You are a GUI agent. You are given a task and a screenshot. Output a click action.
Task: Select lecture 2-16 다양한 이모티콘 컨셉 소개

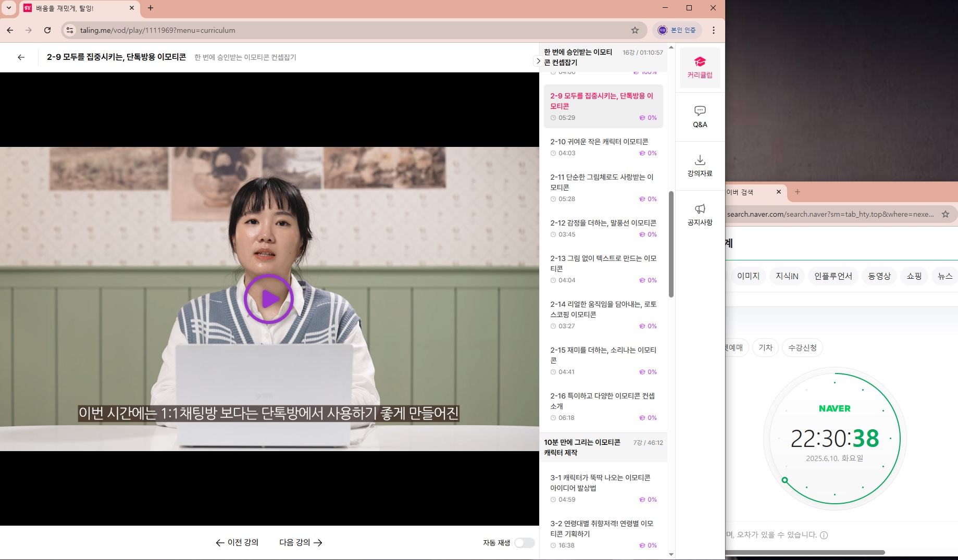(x=603, y=406)
